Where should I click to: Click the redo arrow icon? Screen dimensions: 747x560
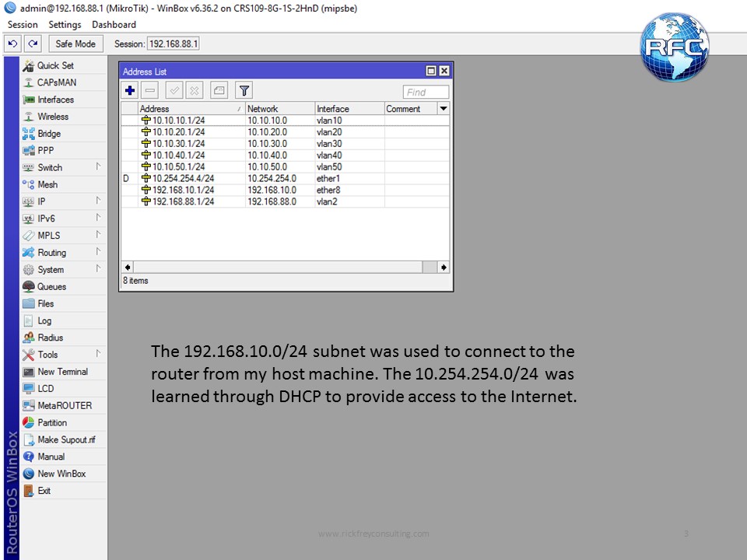point(31,44)
